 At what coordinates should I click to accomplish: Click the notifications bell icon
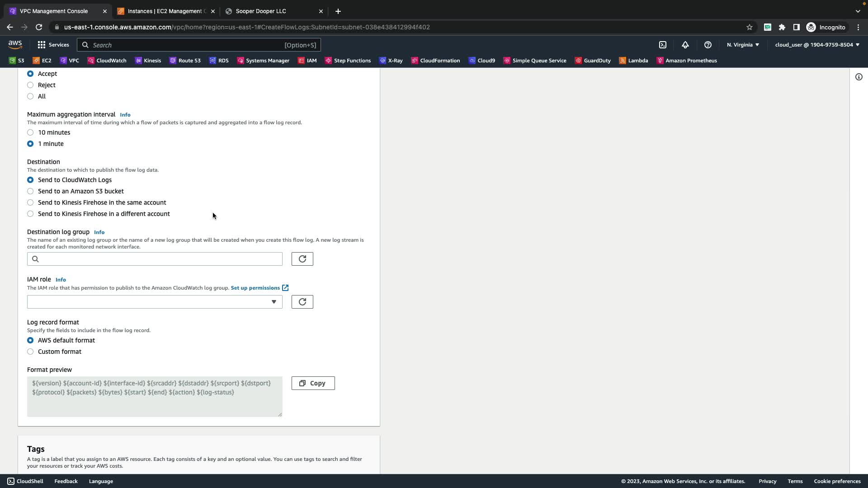point(685,45)
